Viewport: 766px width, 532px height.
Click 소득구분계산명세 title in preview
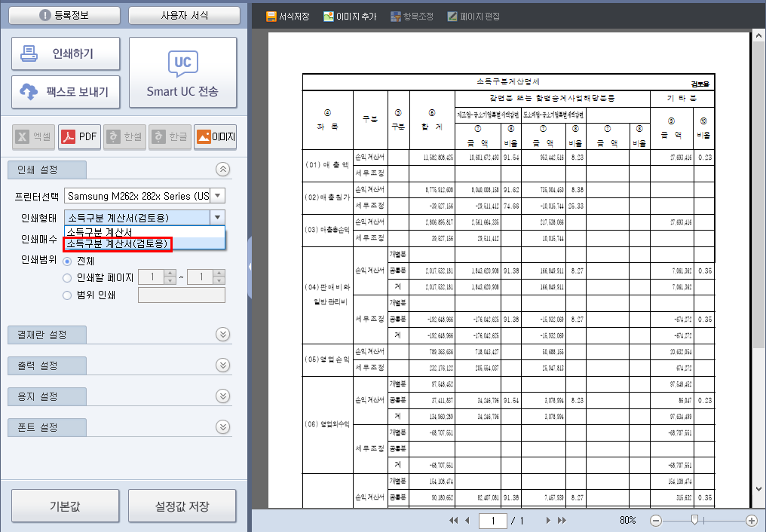pos(508,81)
